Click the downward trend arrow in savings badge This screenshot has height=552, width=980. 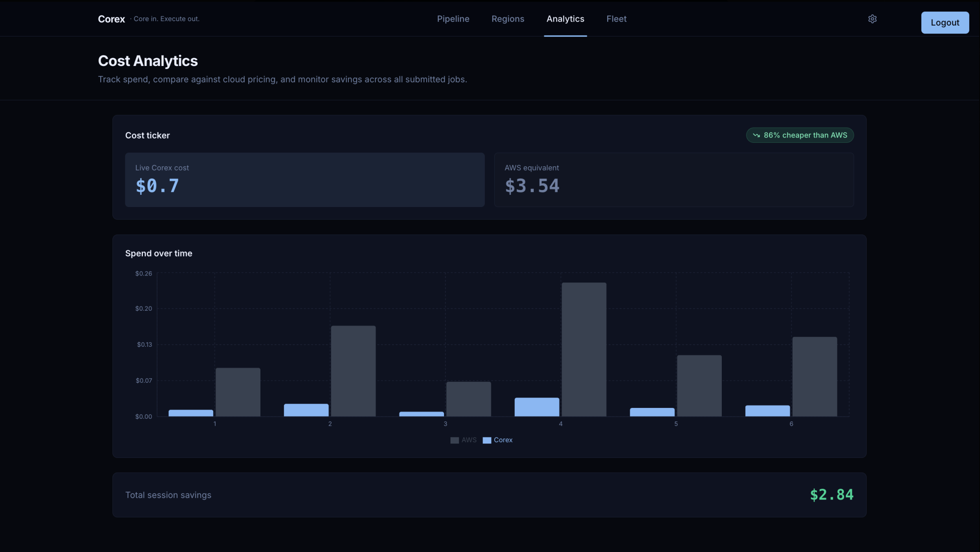[756, 135]
